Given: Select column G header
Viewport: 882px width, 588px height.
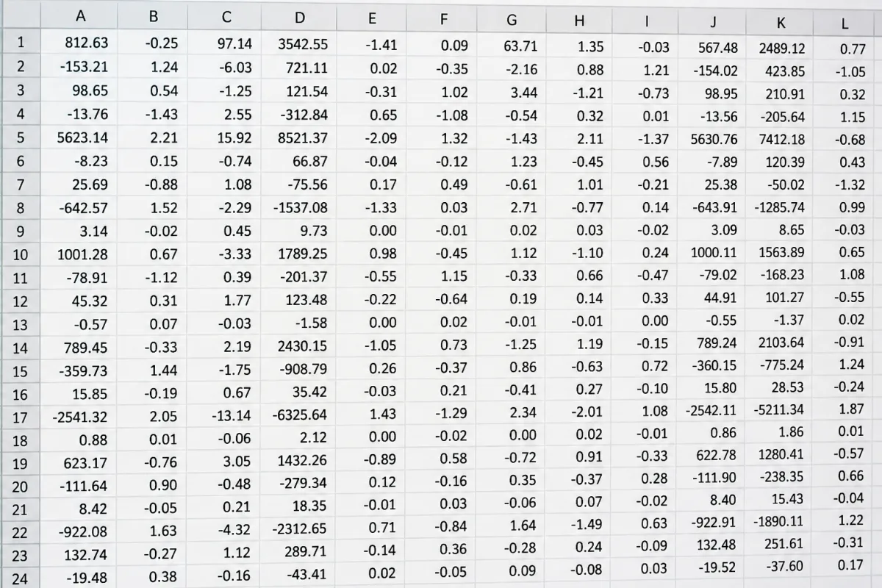Looking at the screenshot, I should click(512, 21).
